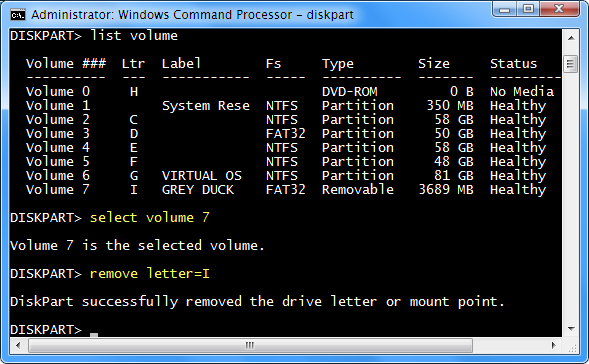Click the DVD-ROM type entry

tap(349, 92)
